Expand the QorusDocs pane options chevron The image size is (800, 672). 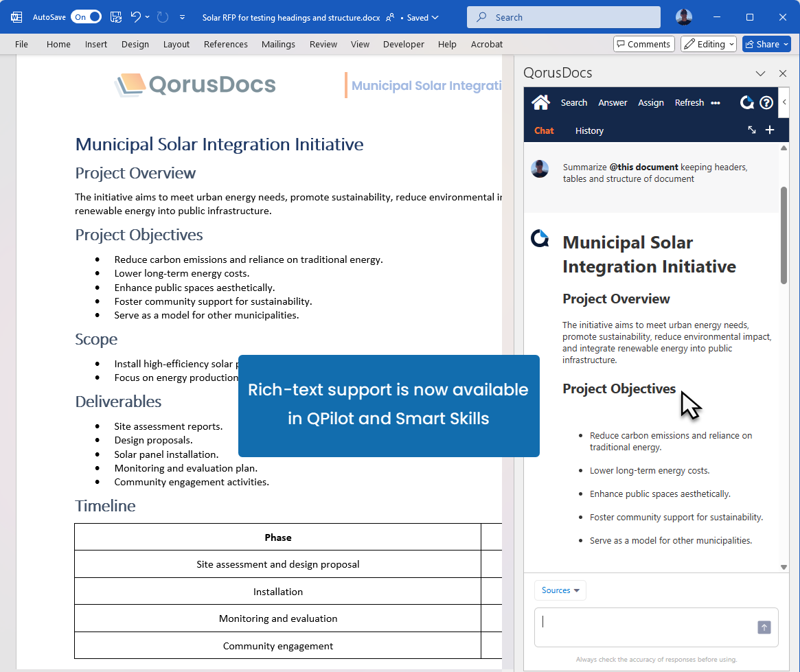point(760,73)
